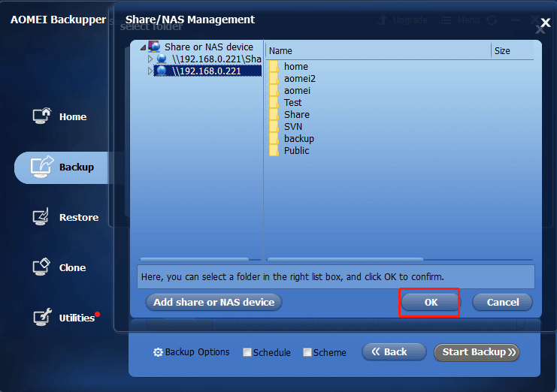The height and width of the screenshot is (392, 557).
Task: Click the Utilities sidebar icon
Action: click(42, 317)
